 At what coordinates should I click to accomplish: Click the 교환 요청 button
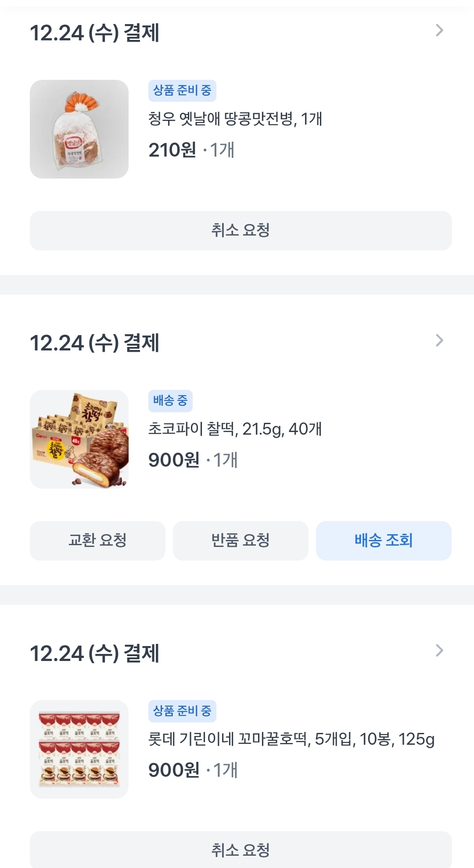tap(97, 540)
